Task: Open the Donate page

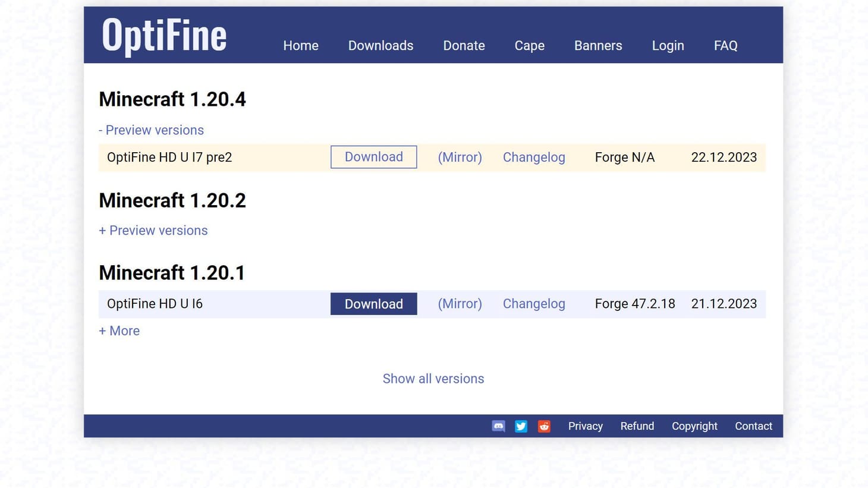Action: [x=464, y=45]
